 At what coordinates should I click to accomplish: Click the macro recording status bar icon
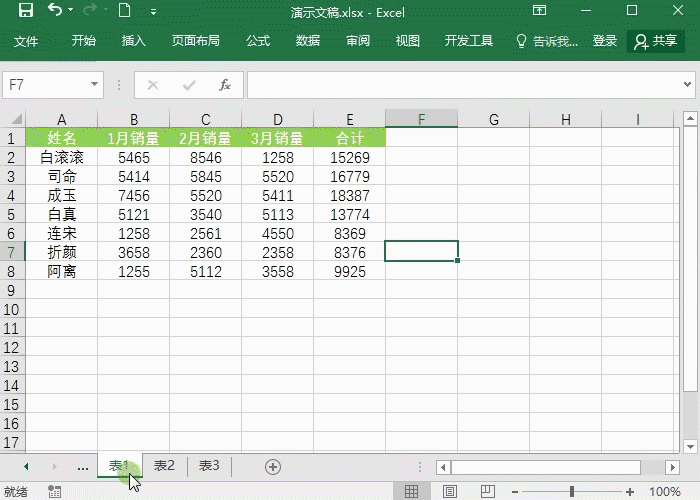55,491
